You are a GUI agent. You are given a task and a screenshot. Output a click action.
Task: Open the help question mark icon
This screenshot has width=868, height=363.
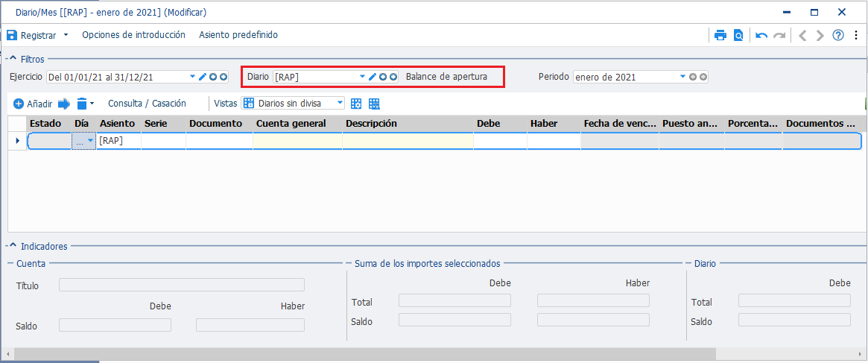pos(838,36)
